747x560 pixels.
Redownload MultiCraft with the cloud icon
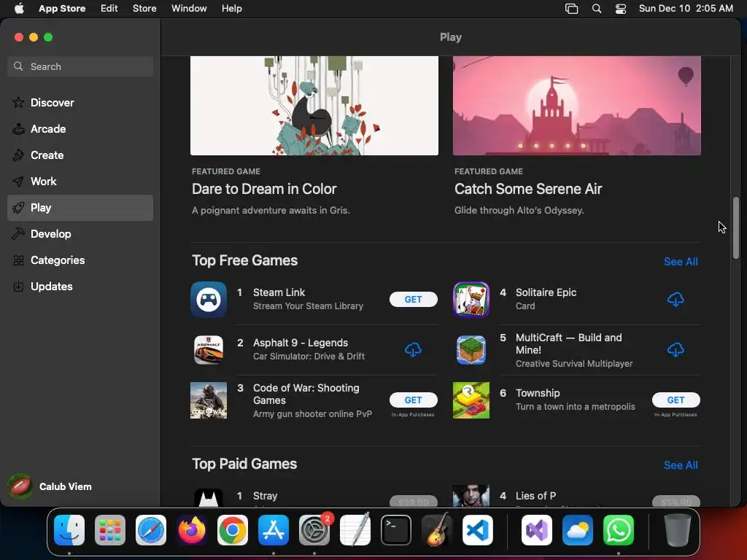676,349
